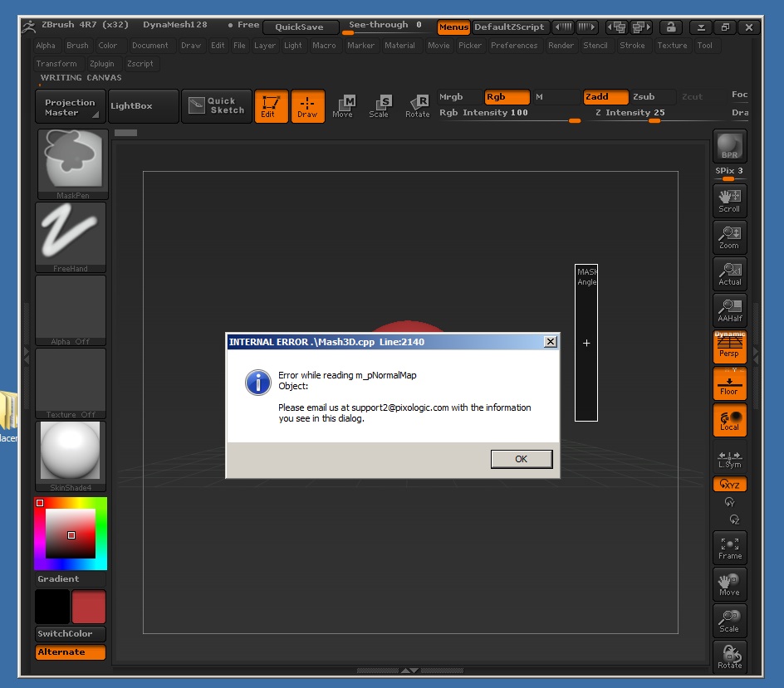
Task: Expand left tray divider arrows
Action: tap(27, 355)
